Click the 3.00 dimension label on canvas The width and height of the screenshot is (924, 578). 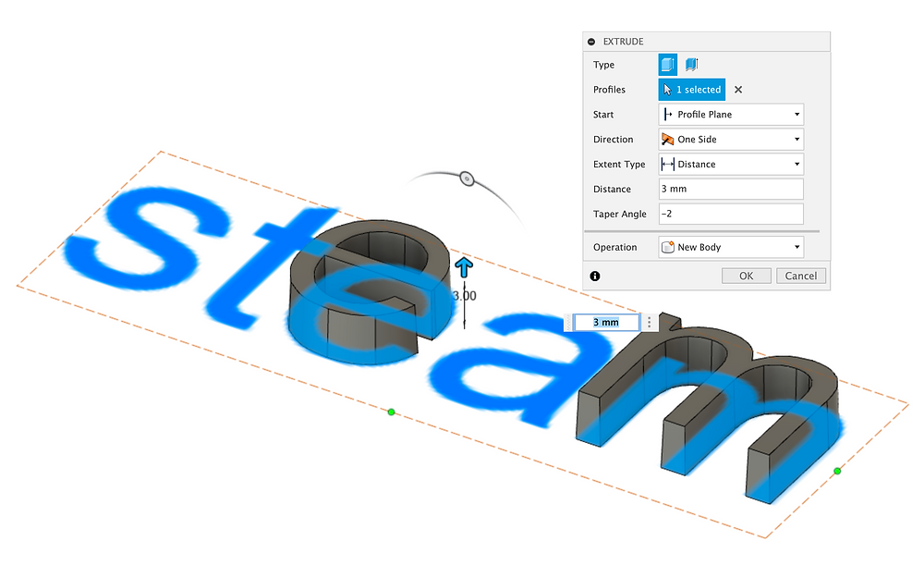coord(465,296)
